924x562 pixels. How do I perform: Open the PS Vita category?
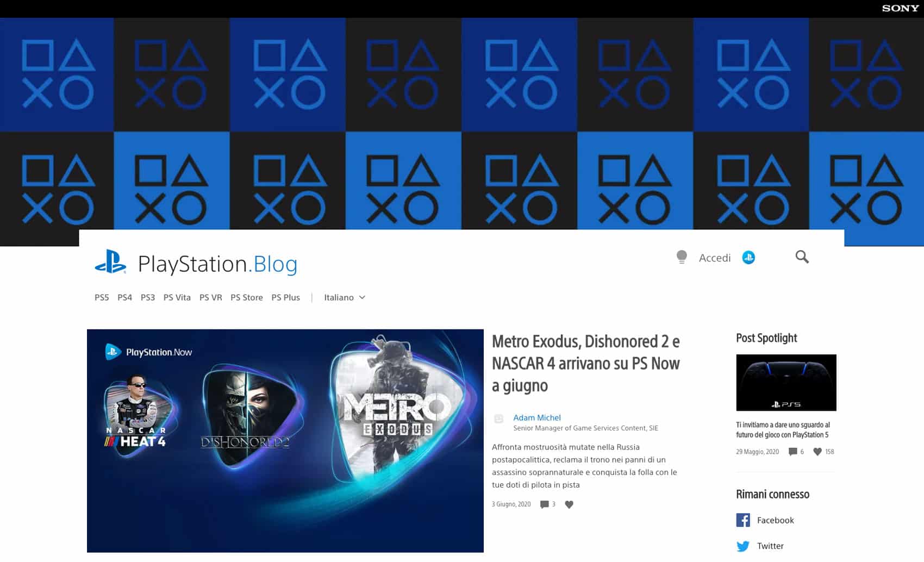[177, 297]
